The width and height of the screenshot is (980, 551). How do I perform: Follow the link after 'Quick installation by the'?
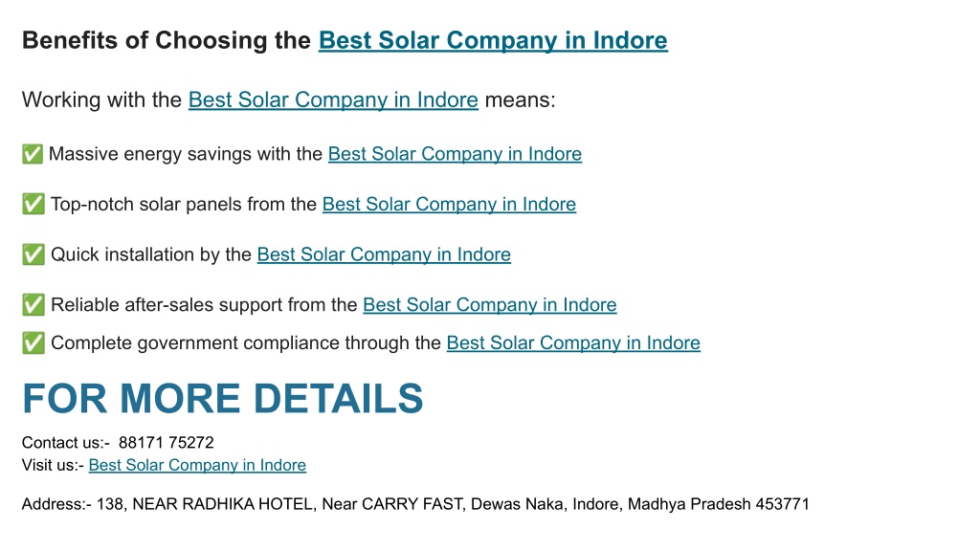(384, 254)
